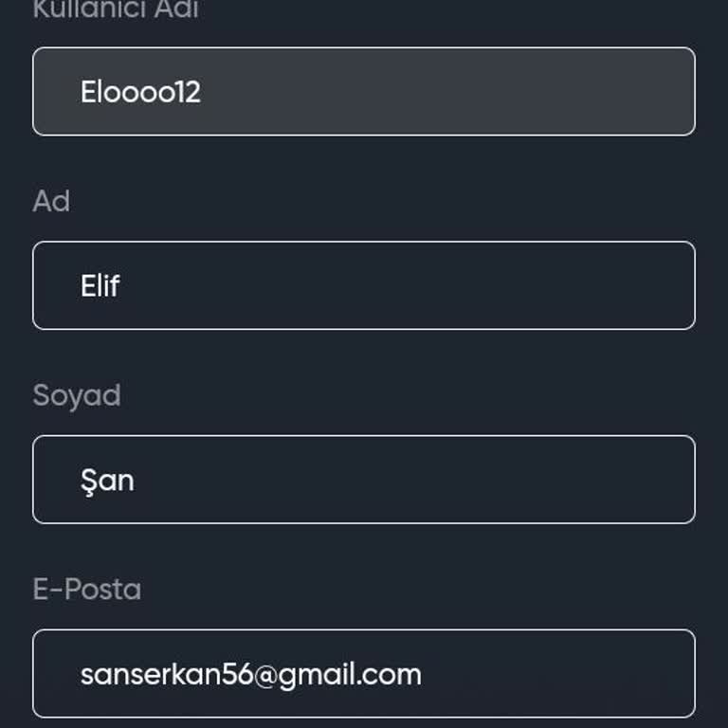Click the Kullanıcı Adı input field

[364, 92]
